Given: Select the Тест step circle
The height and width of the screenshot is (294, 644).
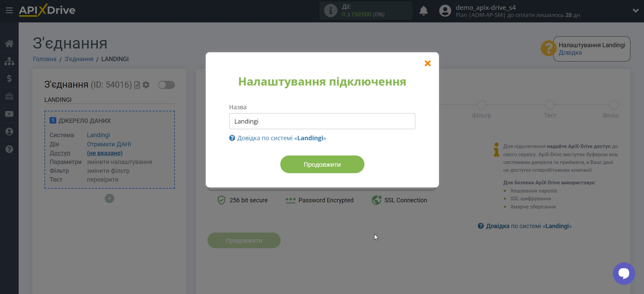Looking at the screenshot, I should (550, 105).
